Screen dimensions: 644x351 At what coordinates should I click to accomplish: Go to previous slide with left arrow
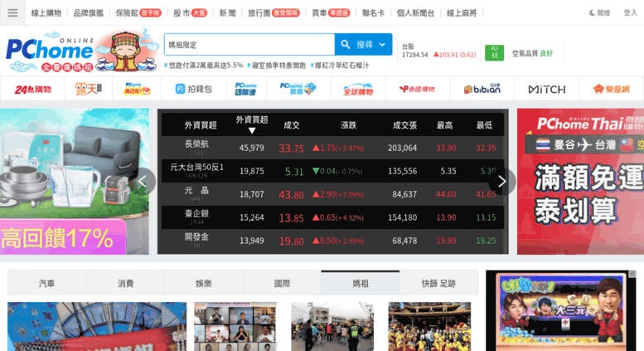(x=143, y=181)
